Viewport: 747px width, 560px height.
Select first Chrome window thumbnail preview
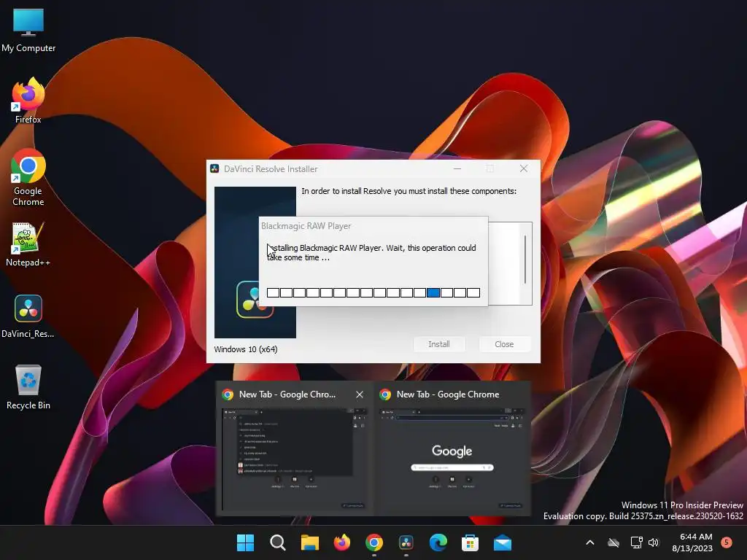[295, 459]
